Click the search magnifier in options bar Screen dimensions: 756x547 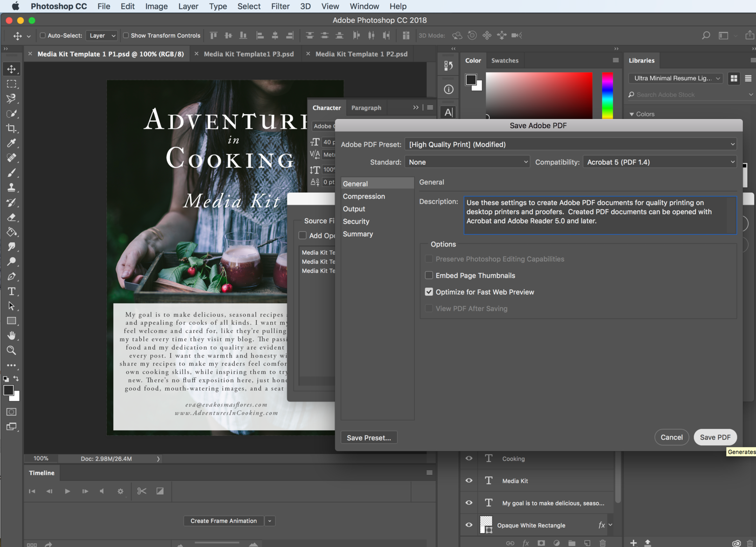tap(706, 35)
